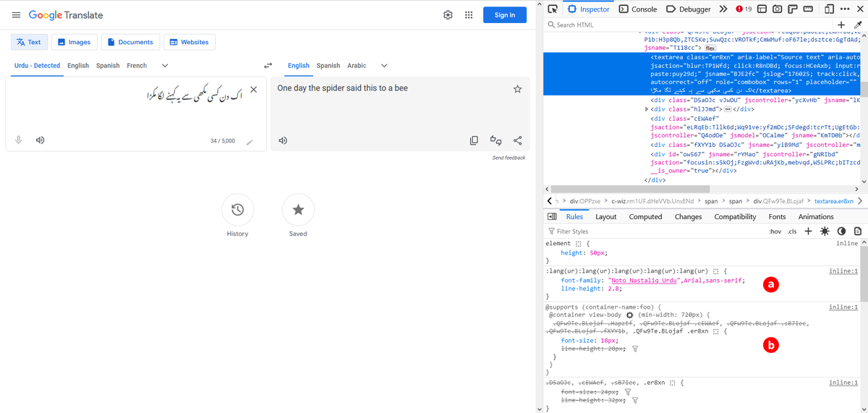Select the textarea.er8xn breadcrumb

pos(833,201)
